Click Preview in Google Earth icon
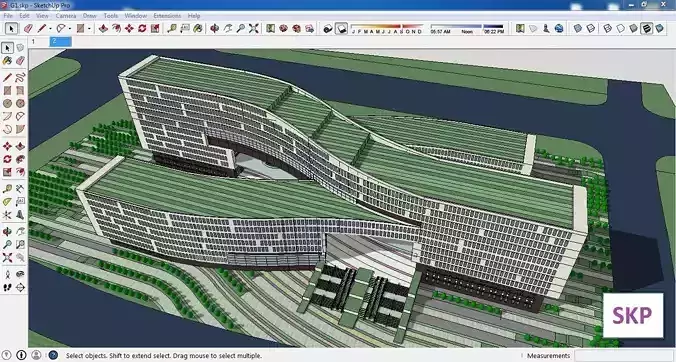This screenshot has height=362, width=676. 559,28
